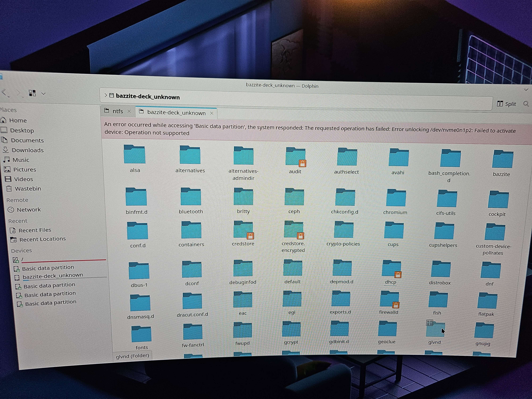Close the ntfs tab
Screen dimensions: 532x399
[129, 111]
